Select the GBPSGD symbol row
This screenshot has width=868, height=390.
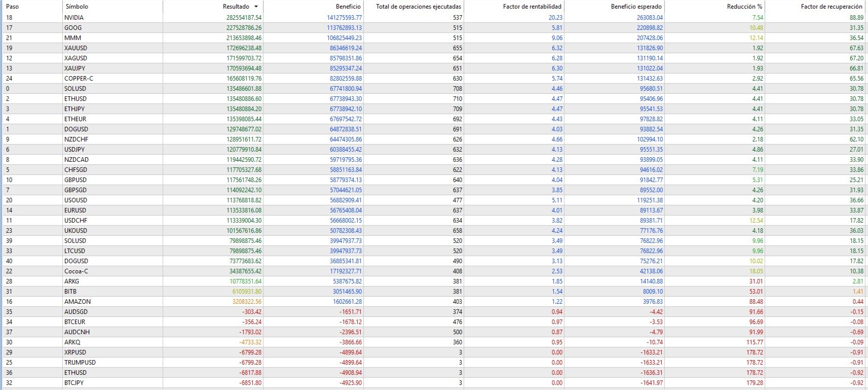[x=434, y=190]
